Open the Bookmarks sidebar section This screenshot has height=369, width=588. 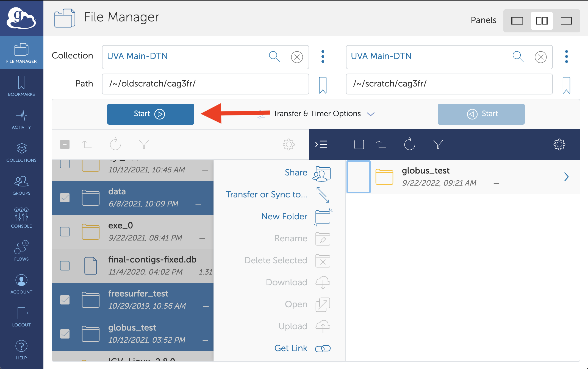[x=21, y=86]
